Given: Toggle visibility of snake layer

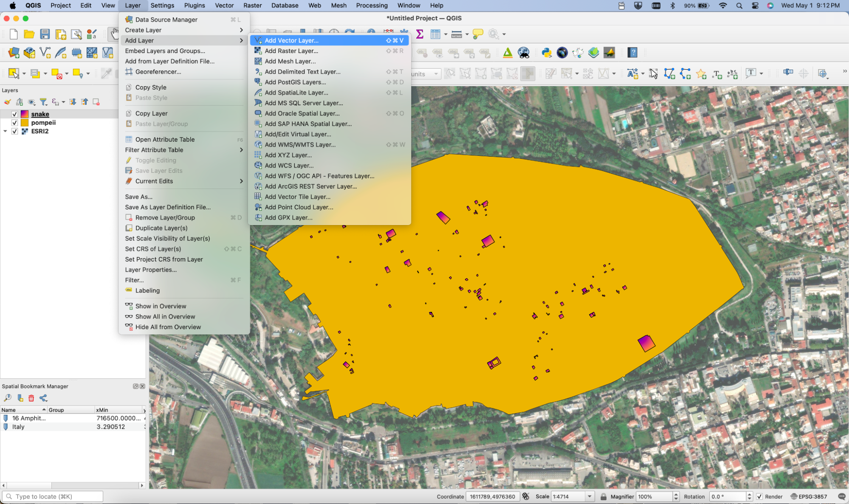Looking at the screenshot, I should click(14, 113).
